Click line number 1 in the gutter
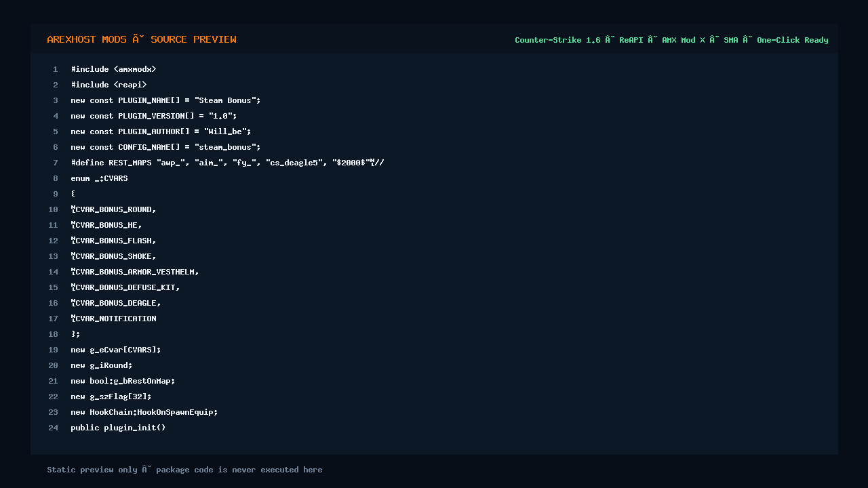The image size is (868, 488). point(56,69)
